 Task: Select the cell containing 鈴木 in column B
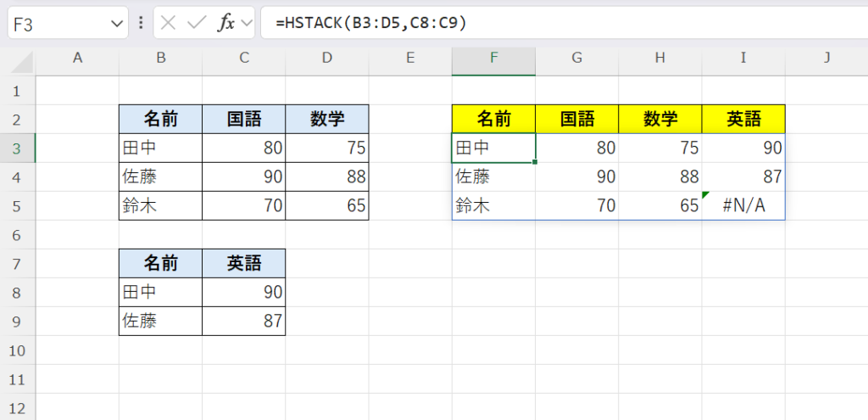[x=160, y=206]
